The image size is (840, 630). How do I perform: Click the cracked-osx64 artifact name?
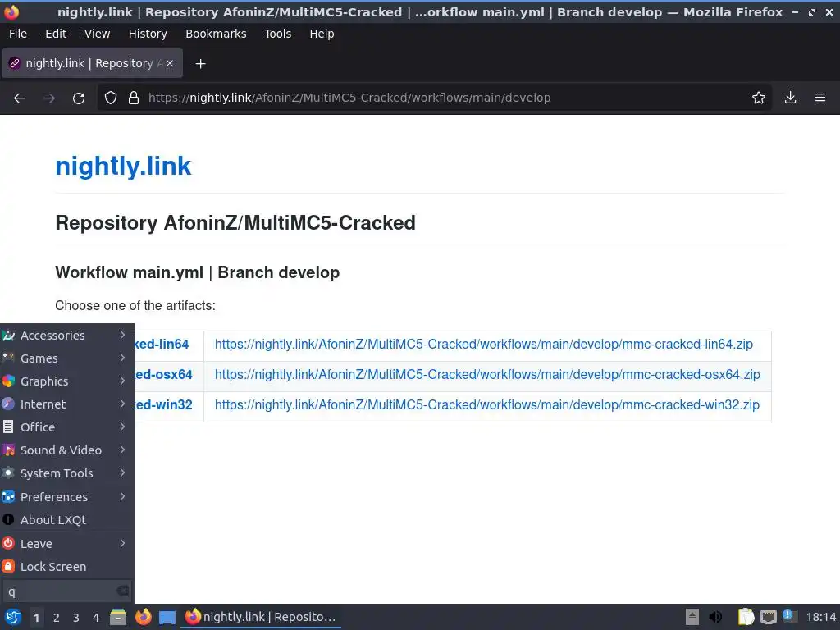point(163,374)
